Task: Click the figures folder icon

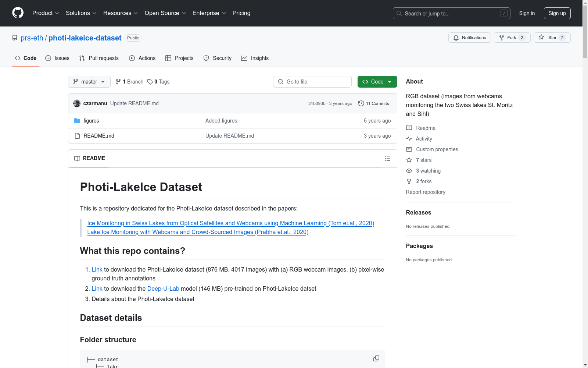Action: (77, 121)
